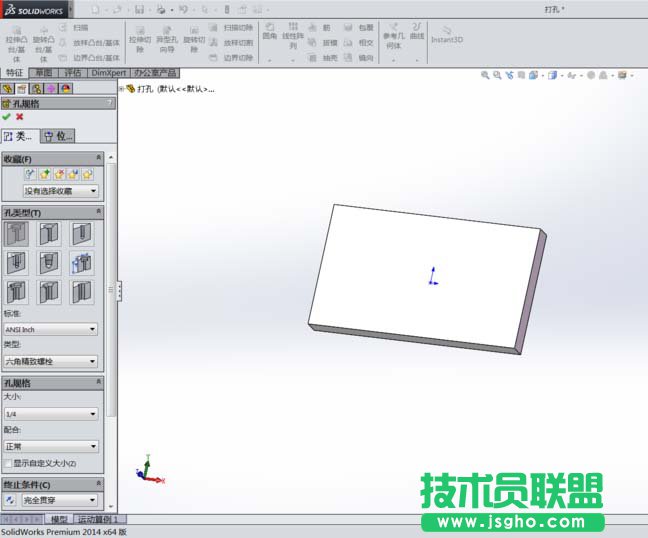Open the ConfigurationManager tab icon

pos(37,88)
